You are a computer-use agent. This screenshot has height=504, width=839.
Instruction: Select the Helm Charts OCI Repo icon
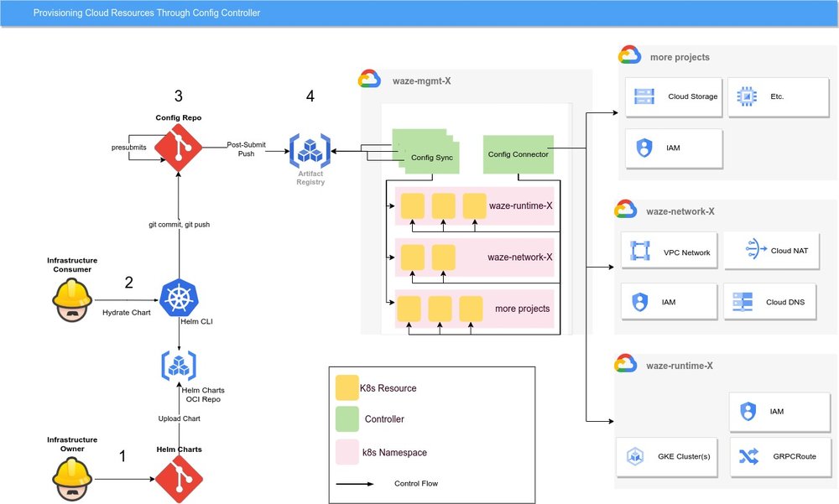[178, 366]
